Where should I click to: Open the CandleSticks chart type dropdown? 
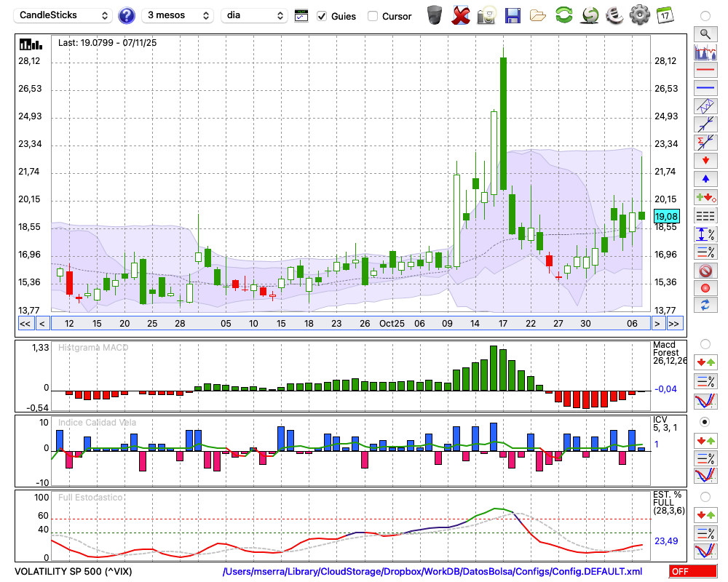[x=64, y=15]
